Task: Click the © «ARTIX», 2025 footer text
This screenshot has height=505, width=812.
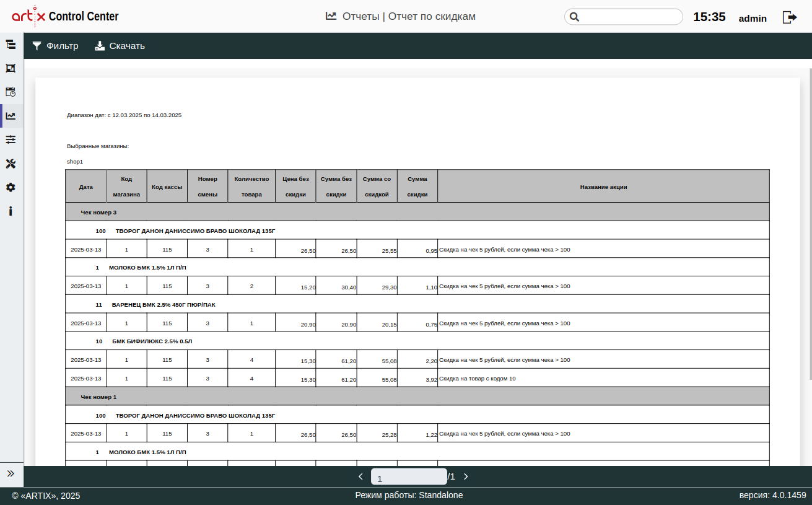Action: pyautogui.click(x=46, y=496)
